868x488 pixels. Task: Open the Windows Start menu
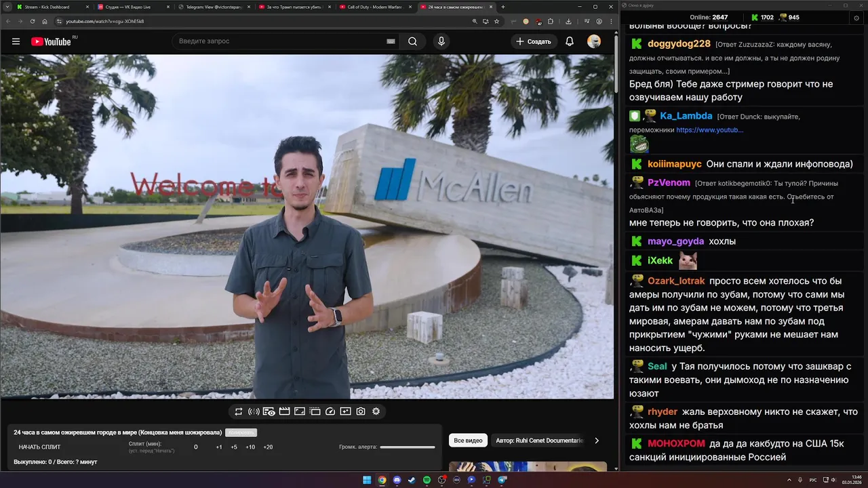point(367,480)
